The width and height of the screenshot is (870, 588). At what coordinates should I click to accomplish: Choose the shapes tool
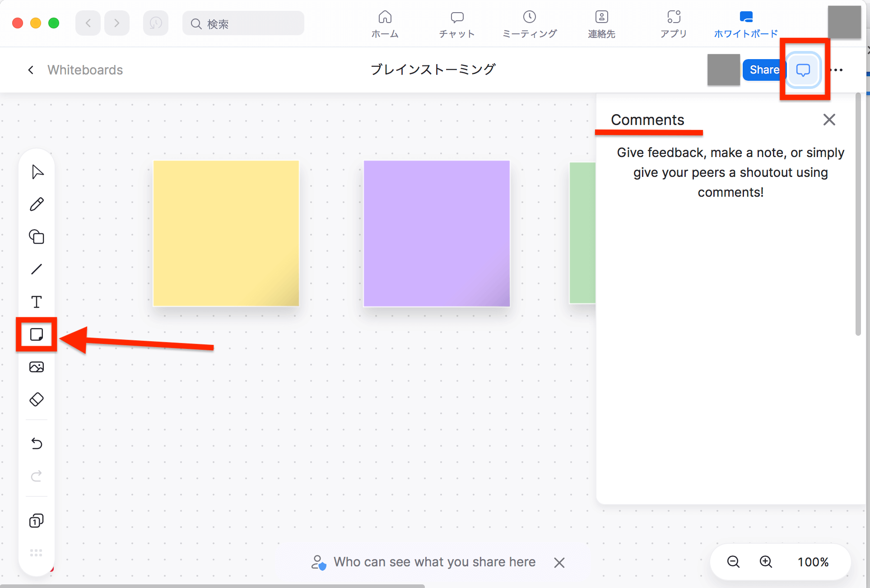[x=36, y=237]
